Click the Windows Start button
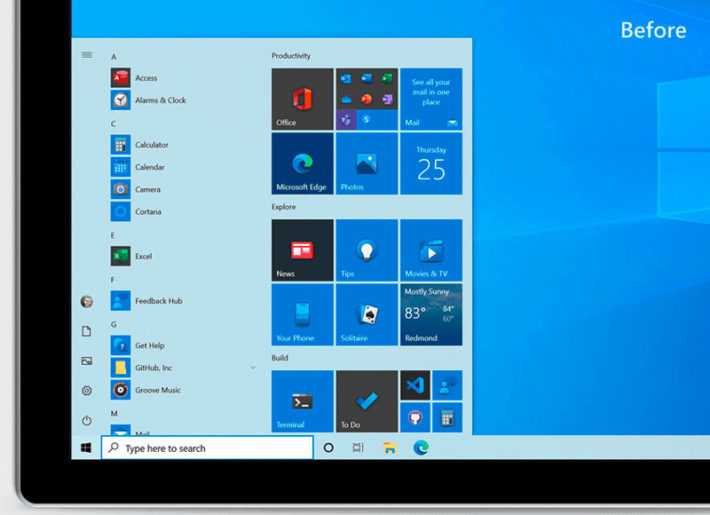The width and height of the screenshot is (710, 515). pyautogui.click(x=86, y=448)
